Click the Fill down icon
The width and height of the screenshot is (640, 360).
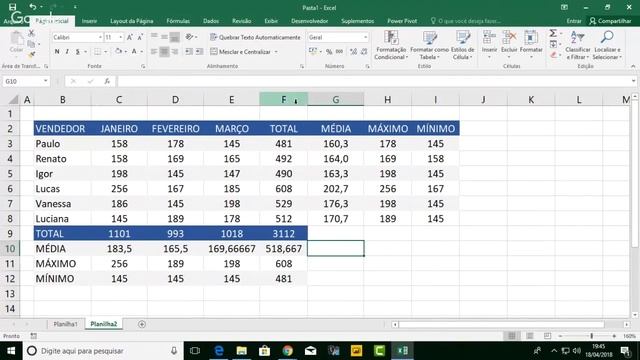click(x=553, y=44)
